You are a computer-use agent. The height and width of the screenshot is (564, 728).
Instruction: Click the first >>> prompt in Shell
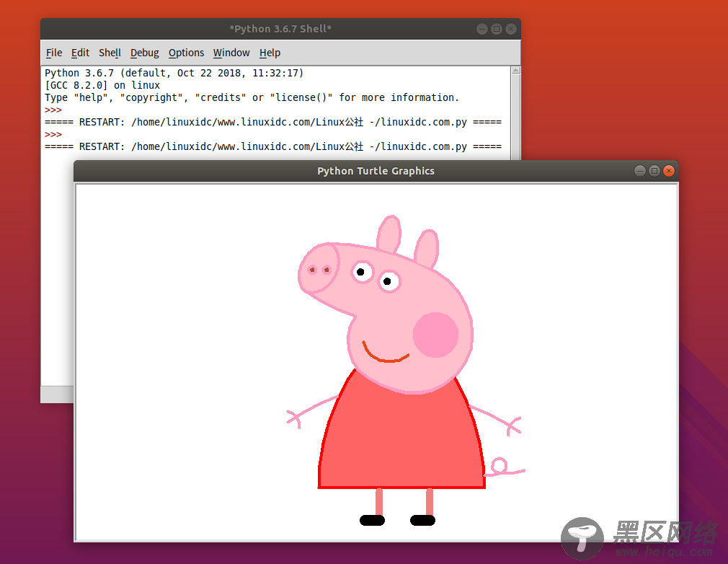click(x=53, y=110)
